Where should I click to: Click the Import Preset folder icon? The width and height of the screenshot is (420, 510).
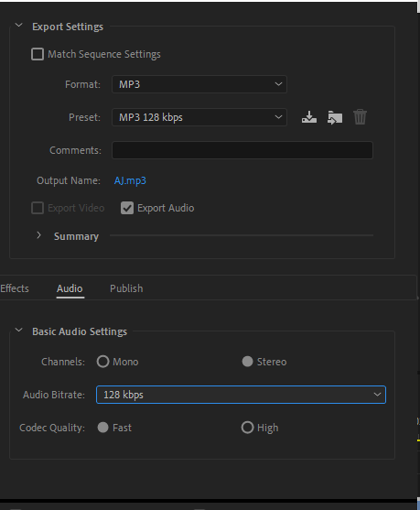pos(335,117)
